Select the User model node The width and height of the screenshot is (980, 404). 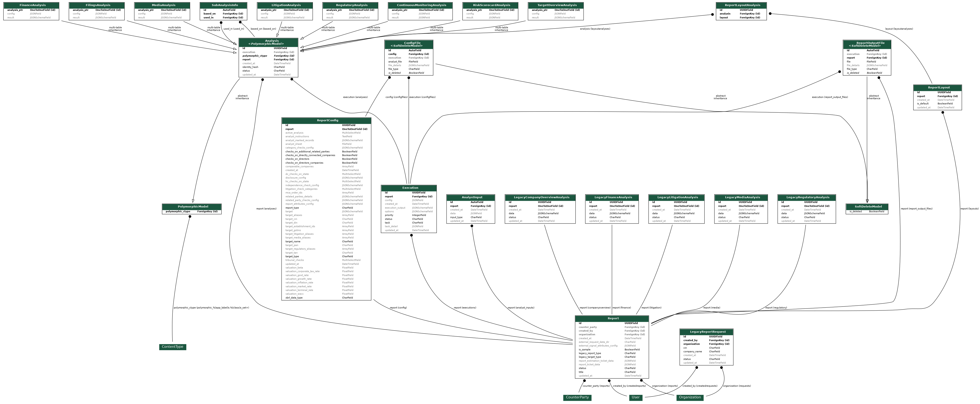(635, 397)
